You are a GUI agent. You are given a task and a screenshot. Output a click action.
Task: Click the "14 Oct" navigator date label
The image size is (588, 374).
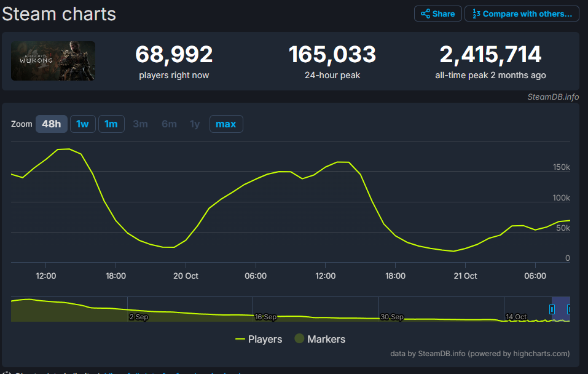[x=516, y=317]
